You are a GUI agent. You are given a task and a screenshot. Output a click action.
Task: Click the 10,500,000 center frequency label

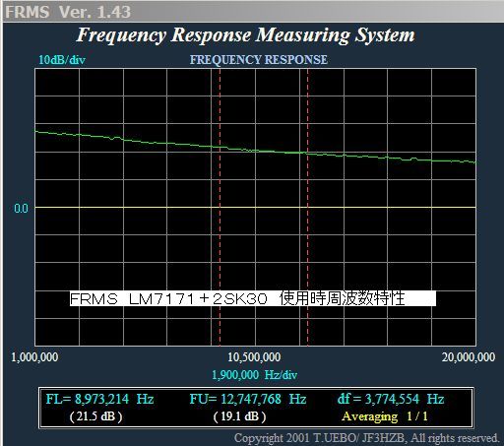(x=254, y=357)
